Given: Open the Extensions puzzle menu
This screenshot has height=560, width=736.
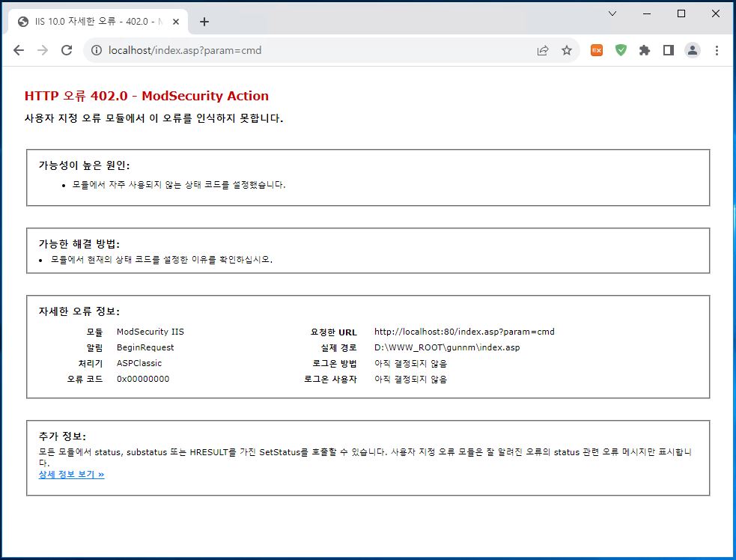Looking at the screenshot, I should coord(645,50).
